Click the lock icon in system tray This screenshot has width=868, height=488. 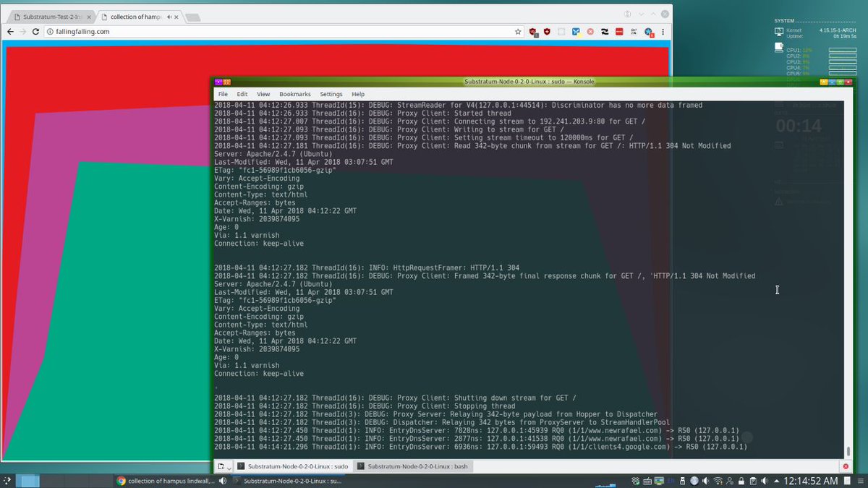[x=741, y=481]
